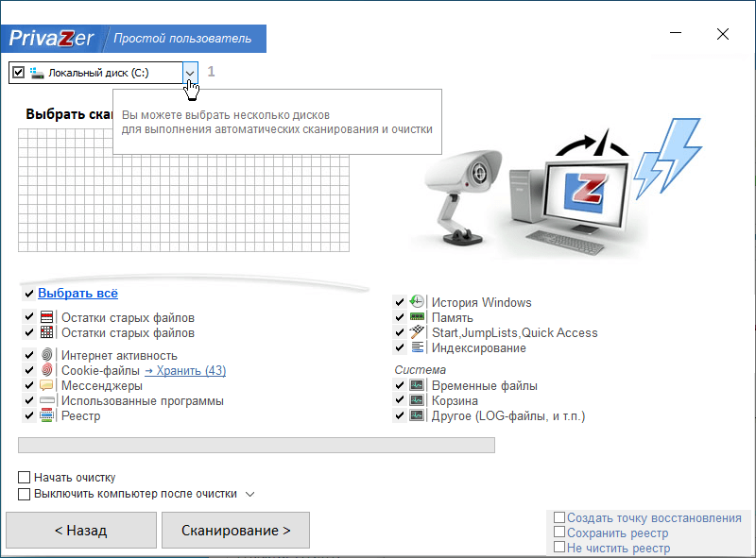This screenshot has height=558, width=756.
Task: Click the Индексирование label text
Action: pyautogui.click(x=479, y=347)
